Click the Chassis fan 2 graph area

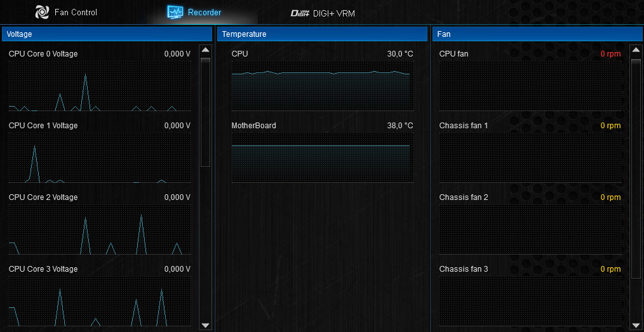coord(530,229)
